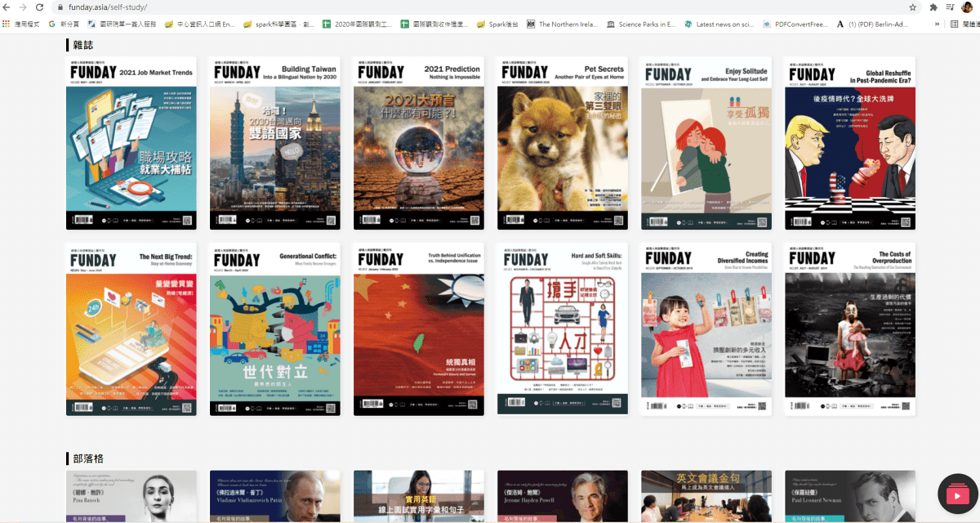Image resolution: width=980 pixels, height=523 pixels.
Task: Open the Chrome apps grid shortcut
Action: point(7,25)
